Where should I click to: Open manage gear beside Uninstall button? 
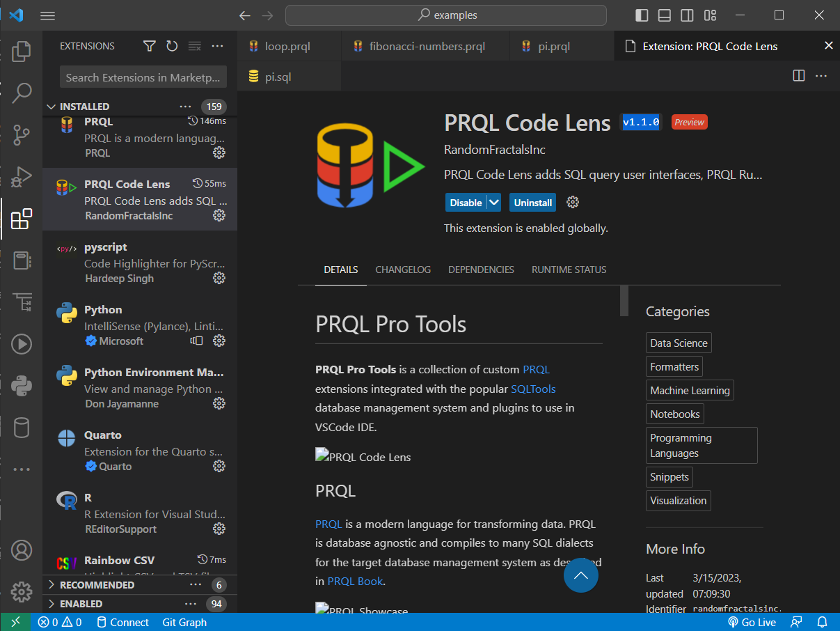pos(573,203)
